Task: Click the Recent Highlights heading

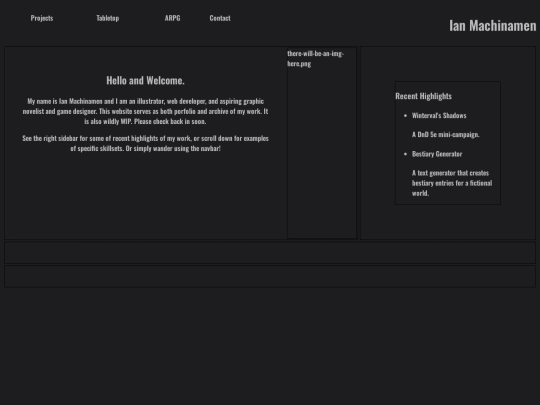Action: pyautogui.click(x=423, y=96)
